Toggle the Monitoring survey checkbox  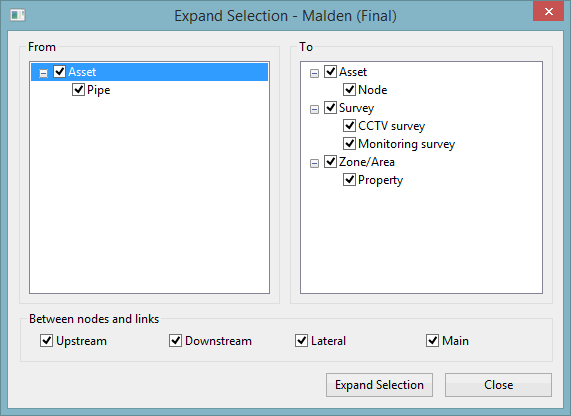[349, 144]
